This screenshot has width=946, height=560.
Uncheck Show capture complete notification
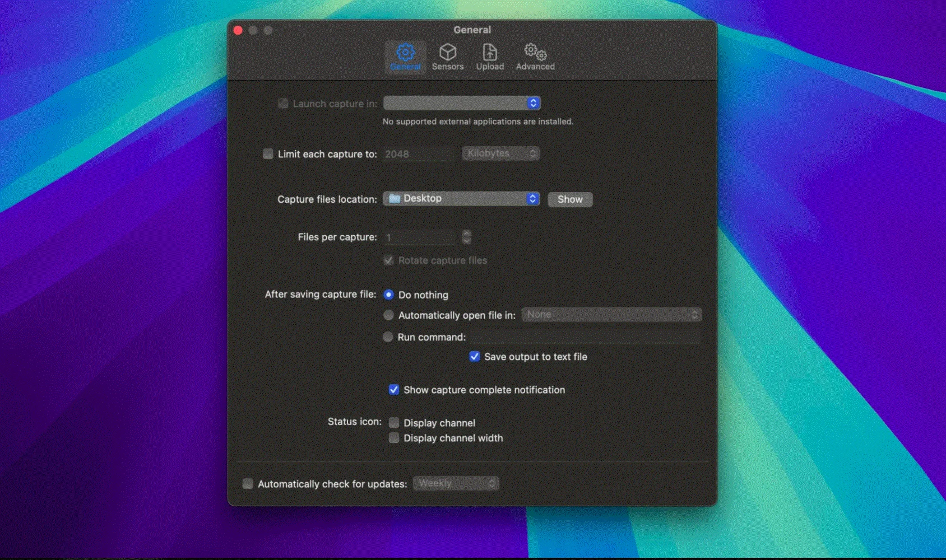click(x=394, y=389)
